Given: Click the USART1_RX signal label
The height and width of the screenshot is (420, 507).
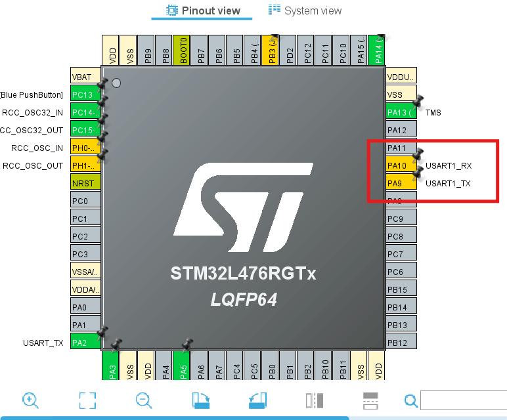Looking at the screenshot, I should click(449, 166).
